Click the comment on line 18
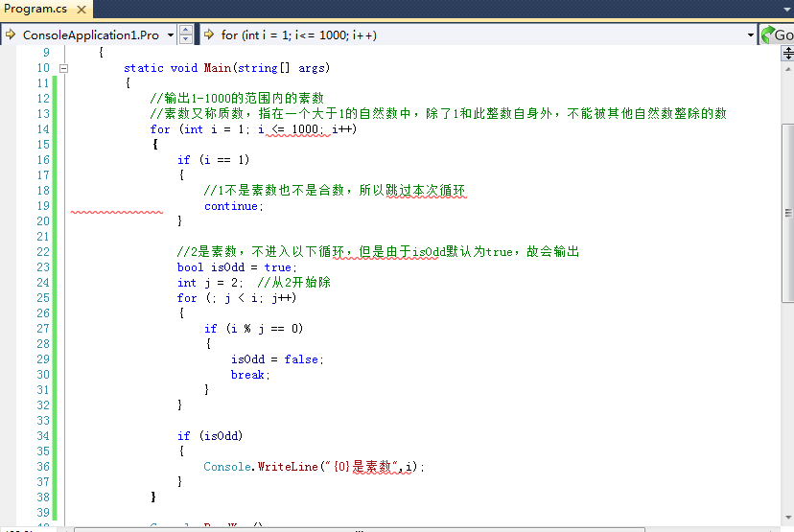The height and width of the screenshot is (532, 794). tap(335, 191)
